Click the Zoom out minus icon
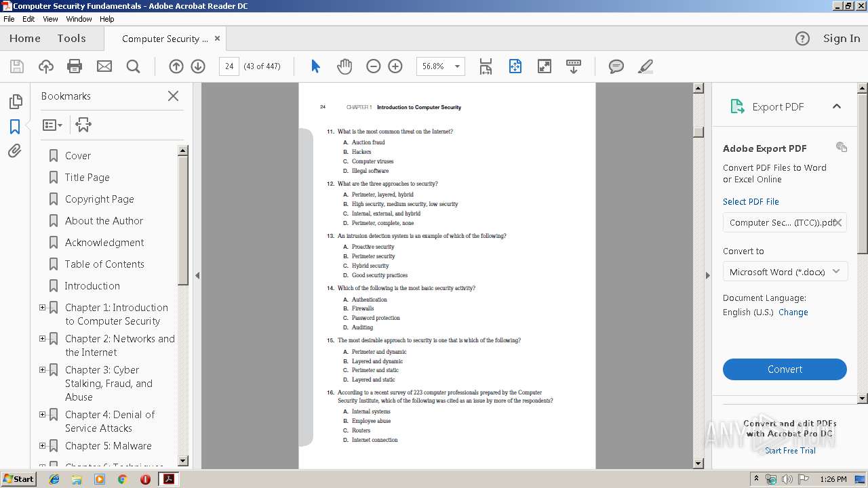 click(374, 66)
